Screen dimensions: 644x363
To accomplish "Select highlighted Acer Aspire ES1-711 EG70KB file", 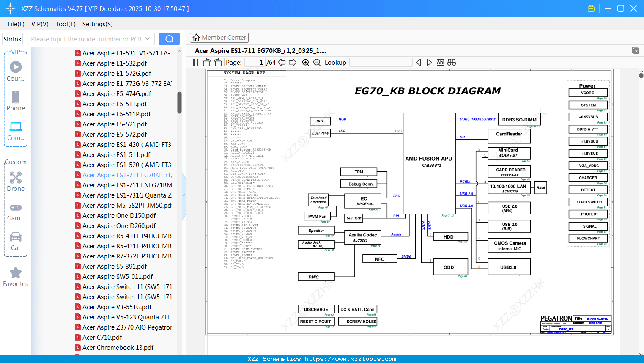I will point(123,175).
